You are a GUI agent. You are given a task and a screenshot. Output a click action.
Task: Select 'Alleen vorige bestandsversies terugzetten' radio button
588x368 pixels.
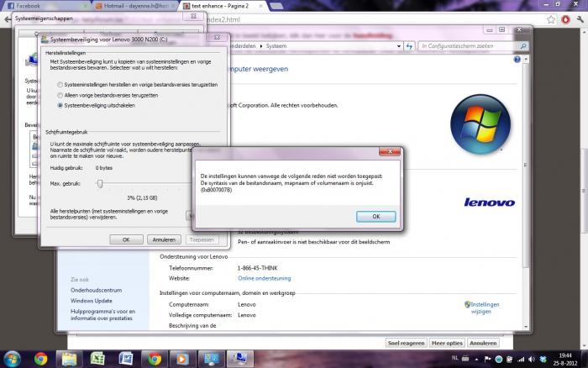point(60,95)
